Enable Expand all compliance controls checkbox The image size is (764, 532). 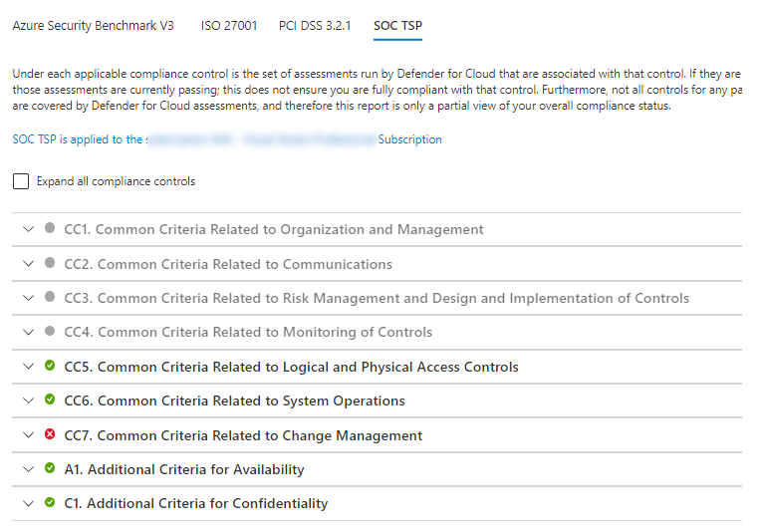tap(21, 181)
